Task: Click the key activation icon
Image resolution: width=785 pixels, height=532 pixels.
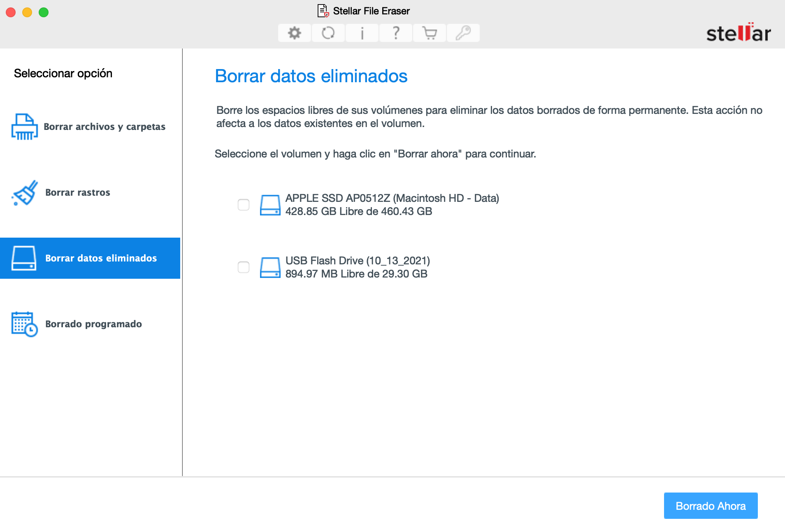Action: click(463, 33)
